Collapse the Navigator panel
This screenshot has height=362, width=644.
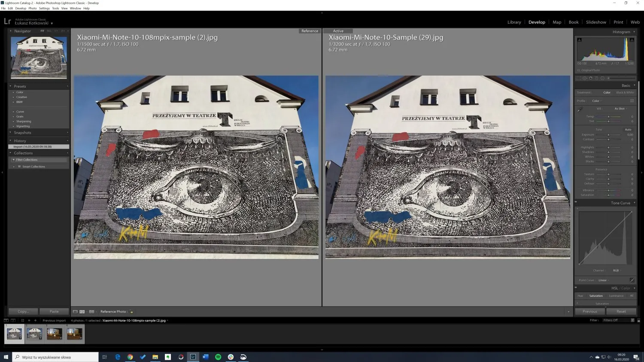coord(11,31)
